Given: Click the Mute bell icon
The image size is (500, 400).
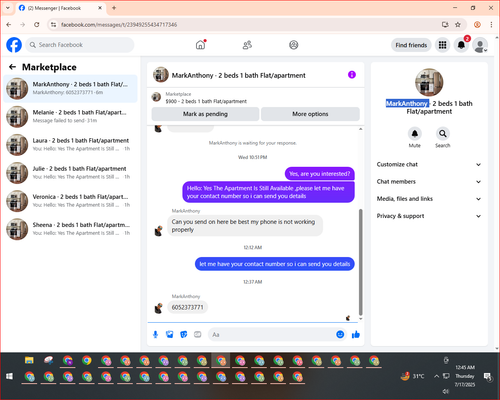Looking at the screenshot, I should click(x=415, y=134).
